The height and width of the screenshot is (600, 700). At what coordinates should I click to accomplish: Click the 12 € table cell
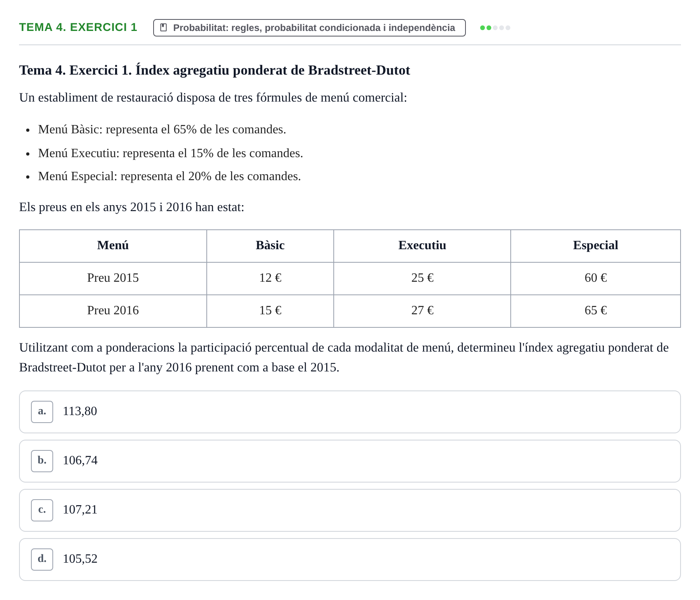point(270,278)
